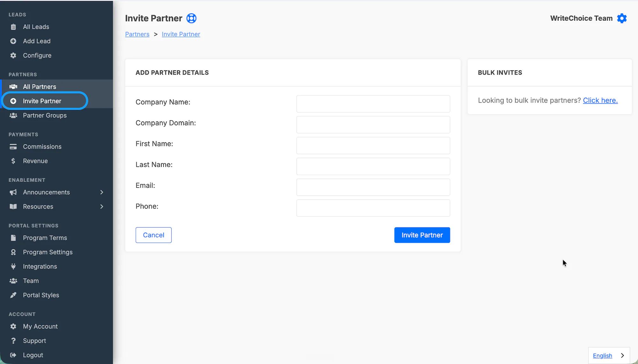Click the Portal Styles paintbrush icon
The height and width of the screenshot is (364, 638).
pyautogui.click(x=13, y=295)
